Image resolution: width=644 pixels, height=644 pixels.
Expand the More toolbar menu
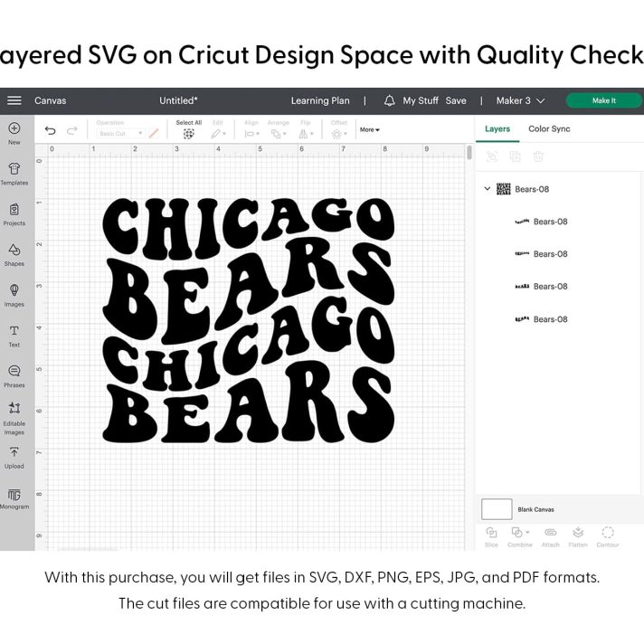click(x=370, y=129)
